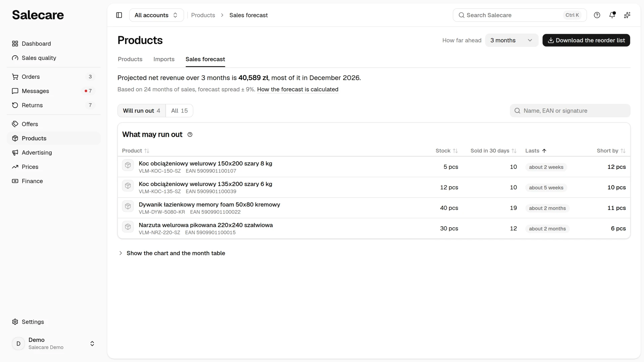Select the Sales forecast tab
The width and height of the screenshot is (644, 362).
205,59
